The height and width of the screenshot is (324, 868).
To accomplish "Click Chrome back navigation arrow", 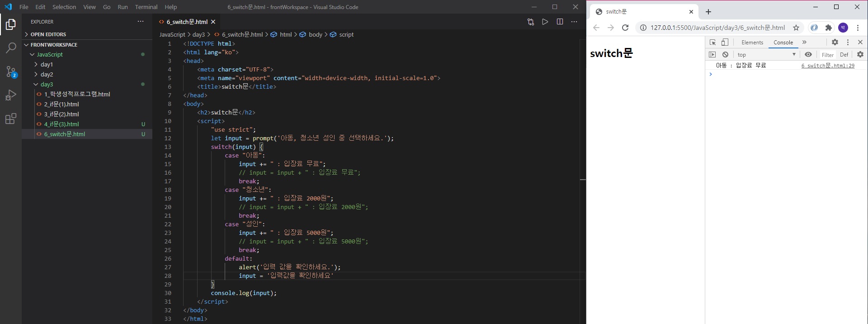I will [596, 28].
